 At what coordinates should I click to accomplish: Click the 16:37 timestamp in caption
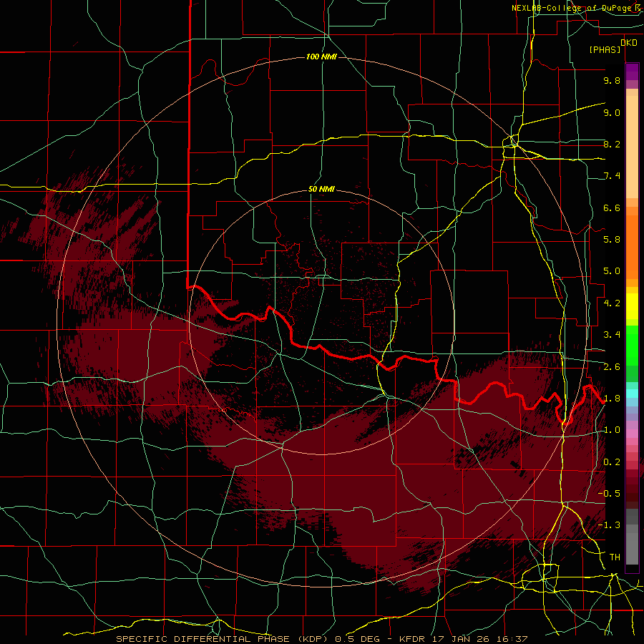click(512, 639)
